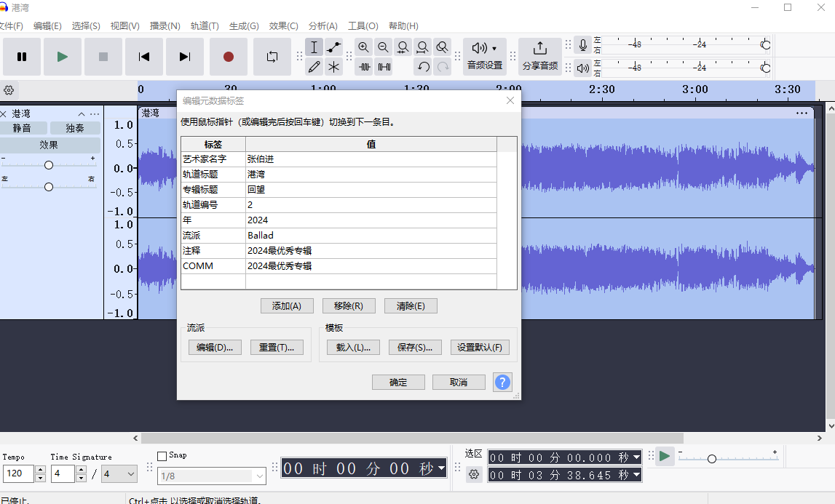The width and height of the screenshot is (835, 504).
Task: Click the Redo arrow icon
Action: click(443, 66)
